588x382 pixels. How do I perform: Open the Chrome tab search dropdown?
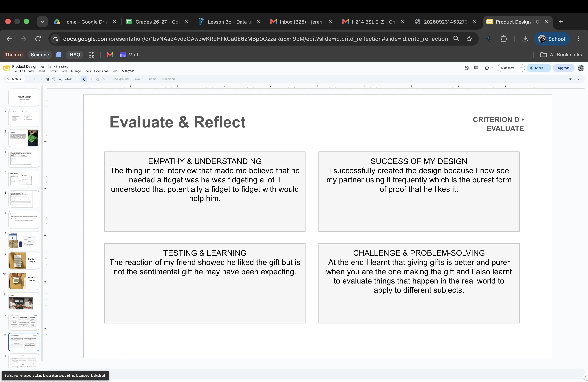pyautogui.click(x=42, y=22)
